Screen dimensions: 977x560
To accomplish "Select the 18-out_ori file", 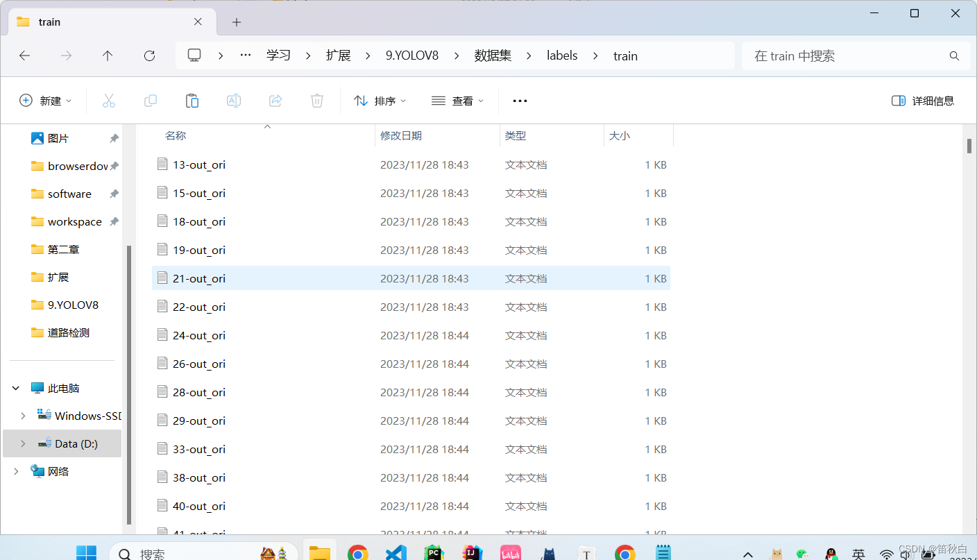I will point(411,221).
